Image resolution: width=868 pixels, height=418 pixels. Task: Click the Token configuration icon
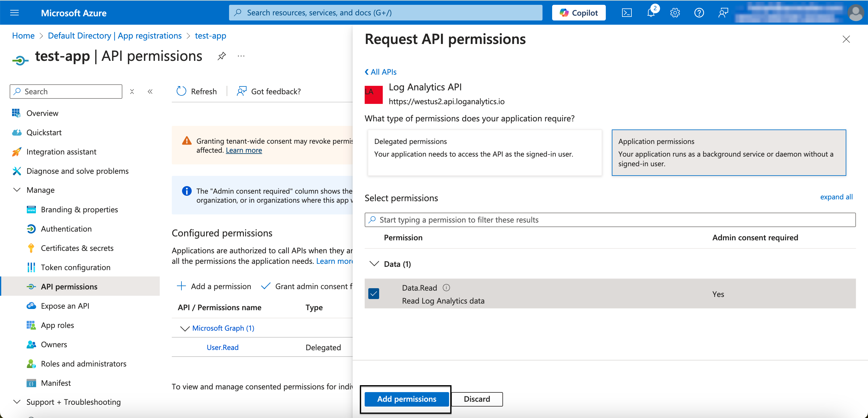point(31,267)
